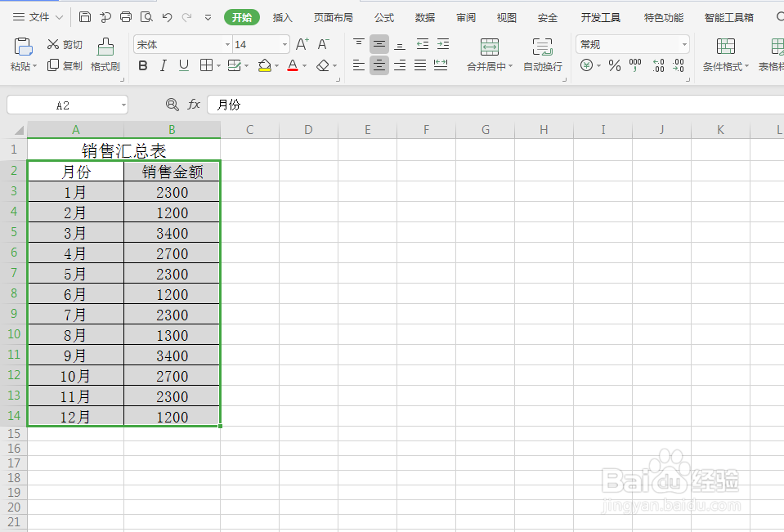Switch to the 数据 tab
Image resolution: width=784 pixels, height=532 pixels.
425,17
